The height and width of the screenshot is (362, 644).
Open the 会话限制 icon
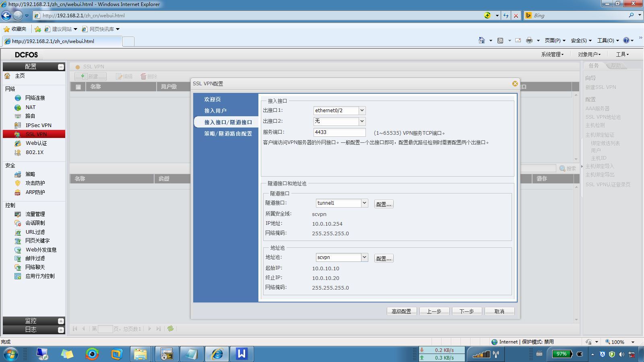(x=18, y=223)
